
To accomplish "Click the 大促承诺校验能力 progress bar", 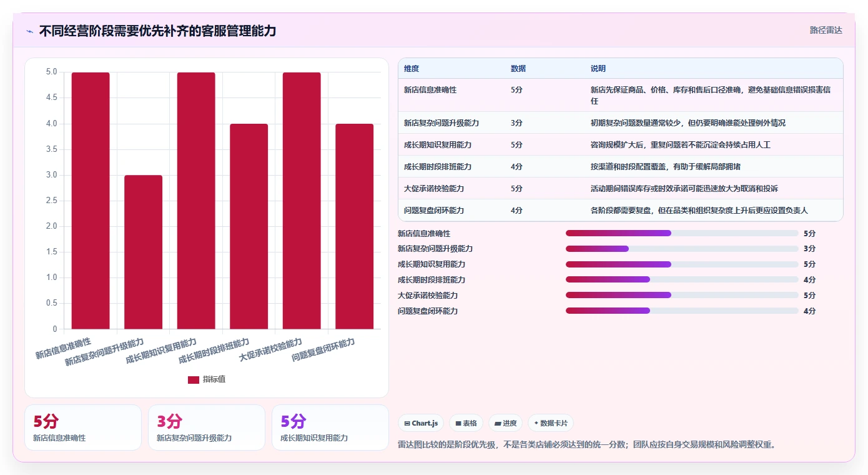I will (x=682, y=295).
